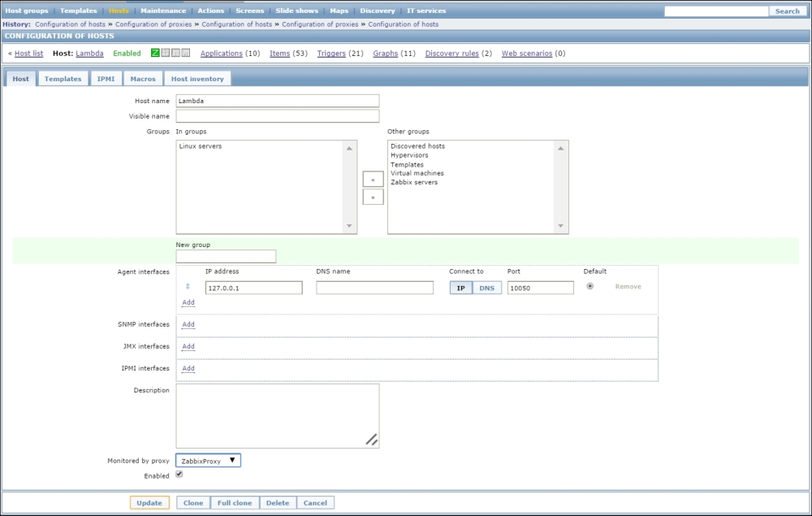This screenshot has height=516, width=812.
Task: Add a new SNMP interface
Action: [188, 324]
